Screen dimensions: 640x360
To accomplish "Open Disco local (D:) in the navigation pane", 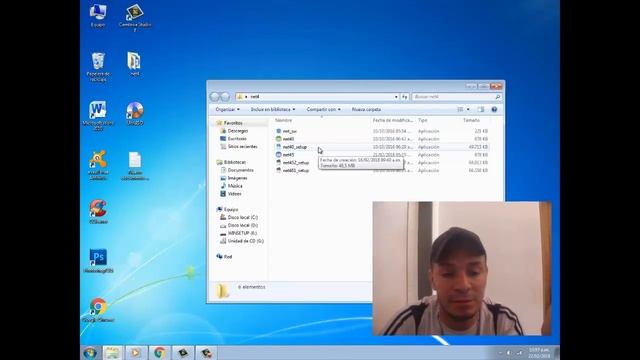I will 242,225.
